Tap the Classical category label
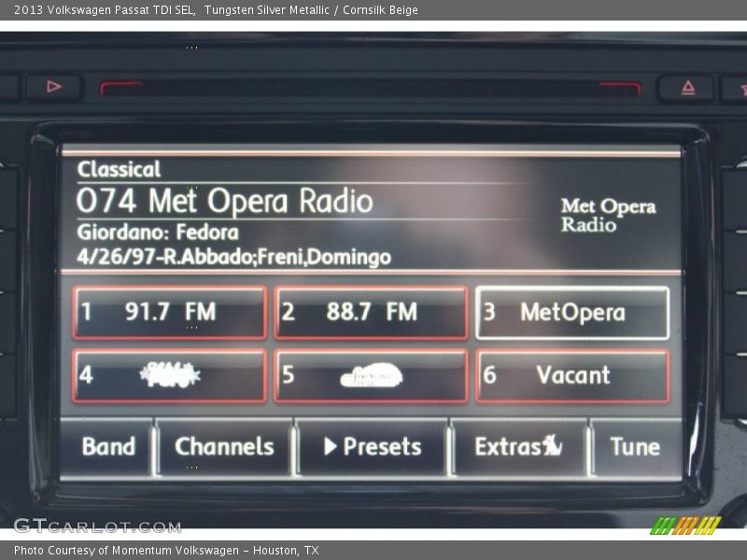The image size is (747, 560). [119, 170]
